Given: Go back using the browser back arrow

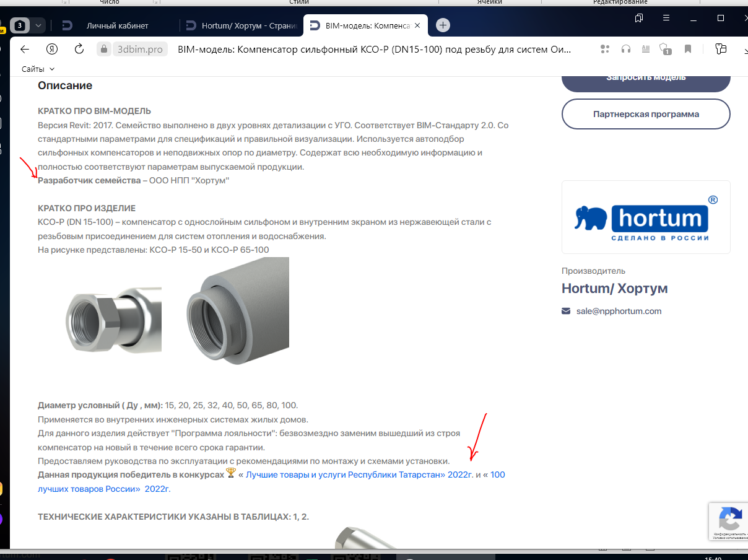Looking at the screenshot, I should tap(25, 49).
